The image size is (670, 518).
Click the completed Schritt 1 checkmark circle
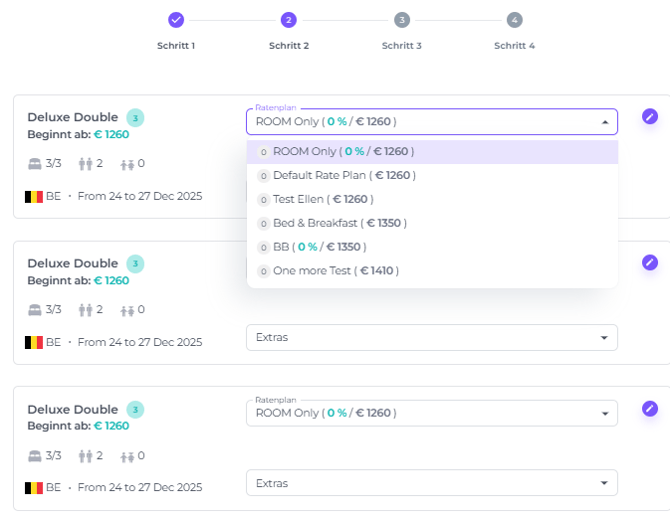(x=176, y=20)
